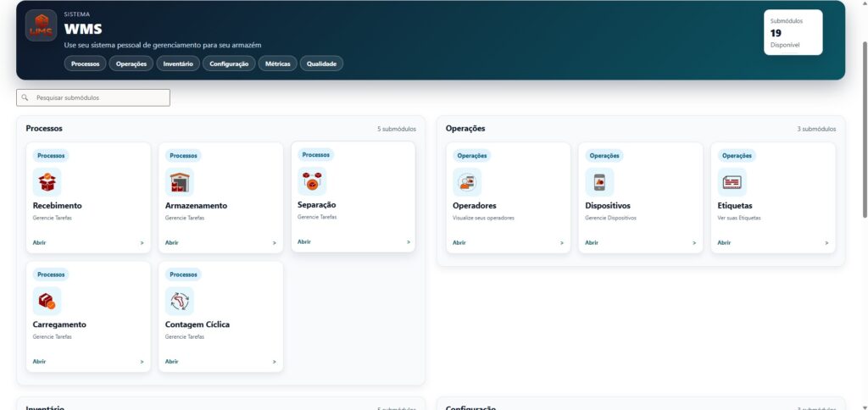Click the Processos section heading

[x=44, y=129]
